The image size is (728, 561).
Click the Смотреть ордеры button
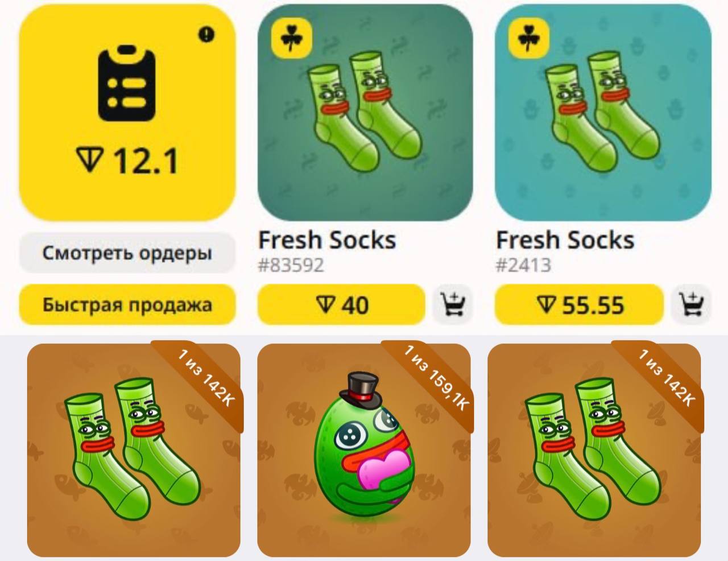click(127, 253)
